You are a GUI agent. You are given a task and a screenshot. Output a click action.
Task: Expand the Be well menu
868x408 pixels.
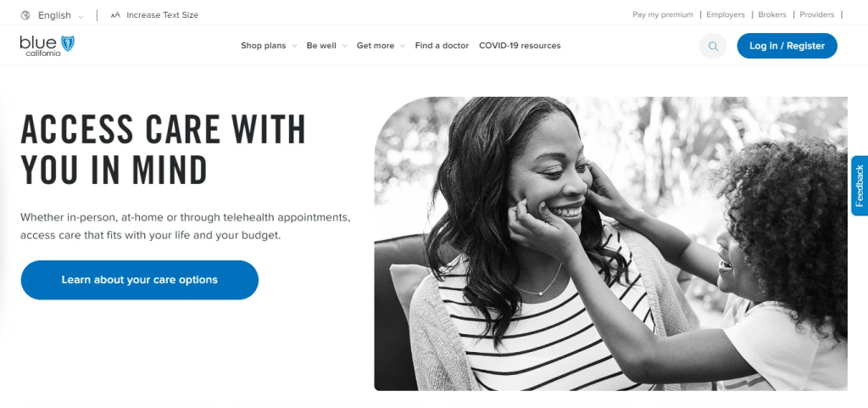[x=326, y=46]
